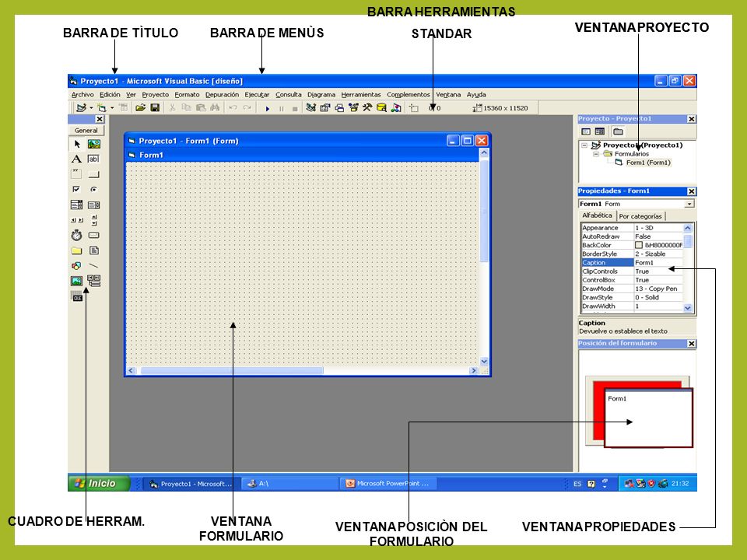Open Object Browser toolbar icon
The image size is (747, 560).
pyautogui.click(x=353, y=108)
